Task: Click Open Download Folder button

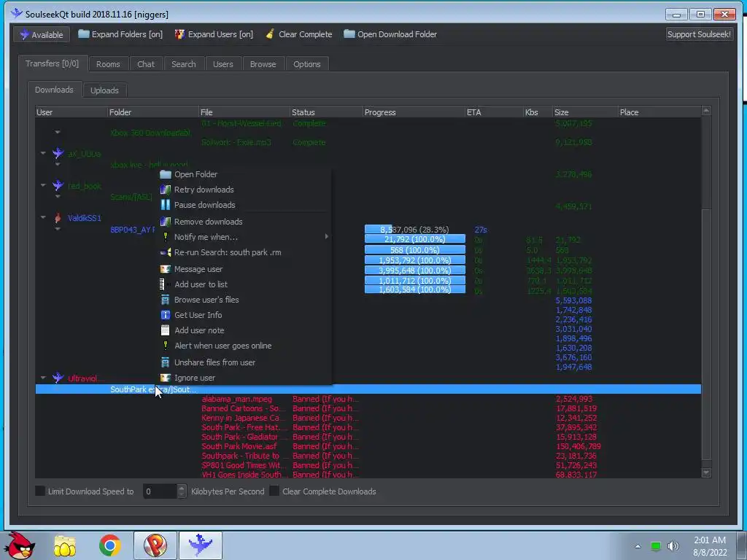Action: click(390, 34)
